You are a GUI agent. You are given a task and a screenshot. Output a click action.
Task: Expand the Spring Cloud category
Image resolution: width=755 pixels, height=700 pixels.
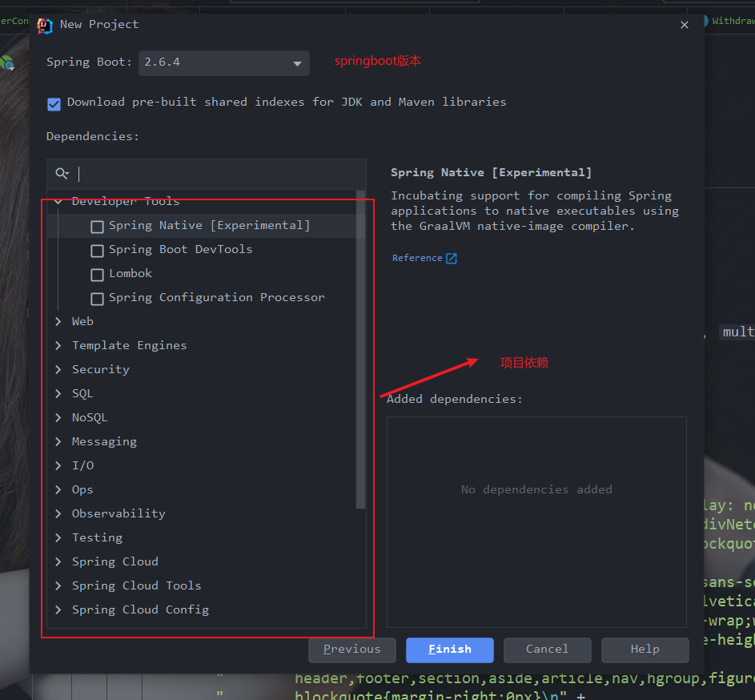(58, 561)
